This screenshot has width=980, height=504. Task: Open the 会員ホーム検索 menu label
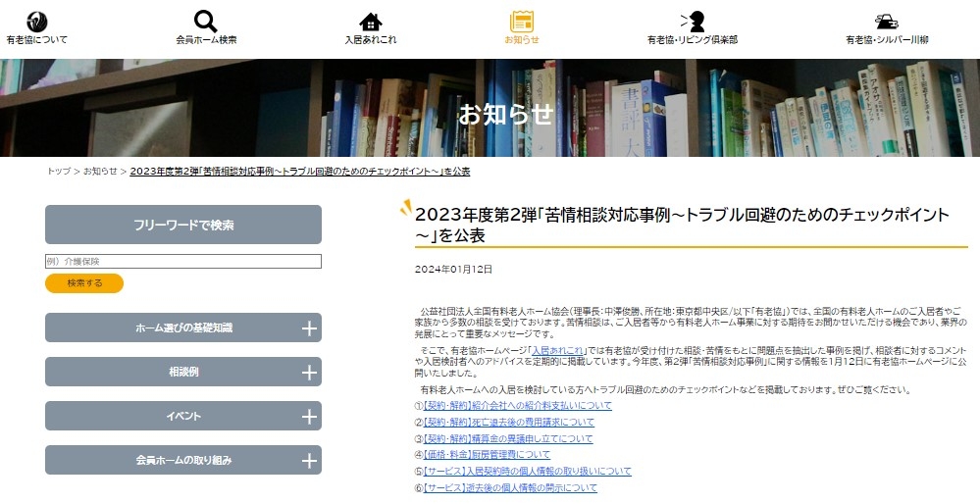pyautogui.click(x=206, y=40)
